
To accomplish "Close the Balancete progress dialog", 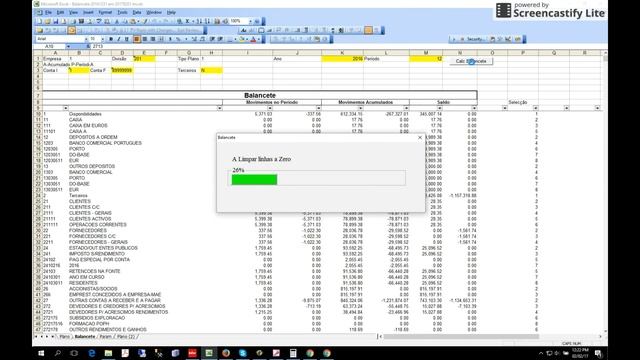I will [420, 138].
